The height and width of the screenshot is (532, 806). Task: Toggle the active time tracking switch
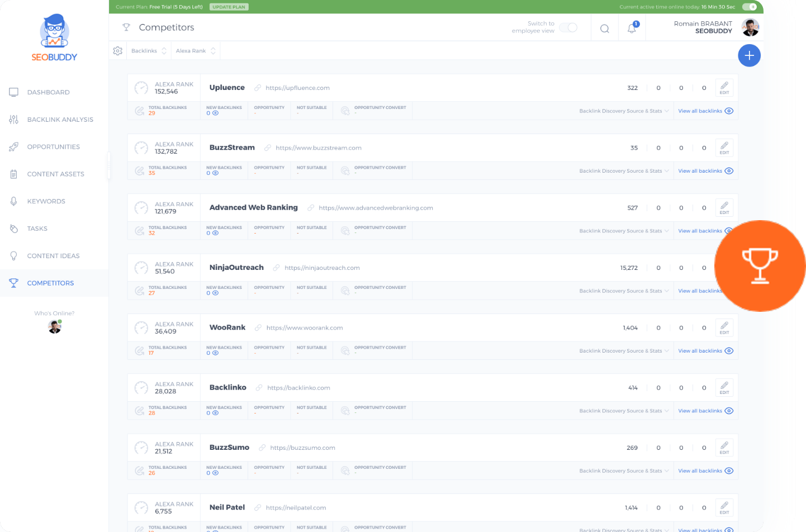[749, 7]
